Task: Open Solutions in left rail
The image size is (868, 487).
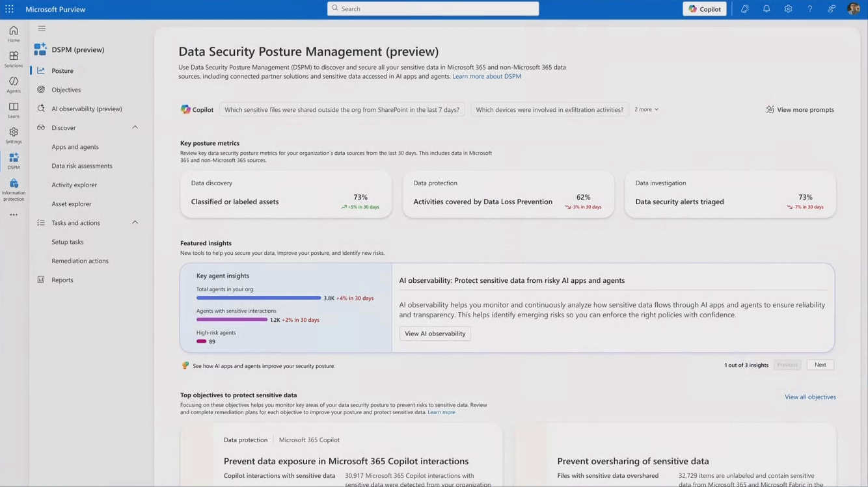Action: coord(14,59)
